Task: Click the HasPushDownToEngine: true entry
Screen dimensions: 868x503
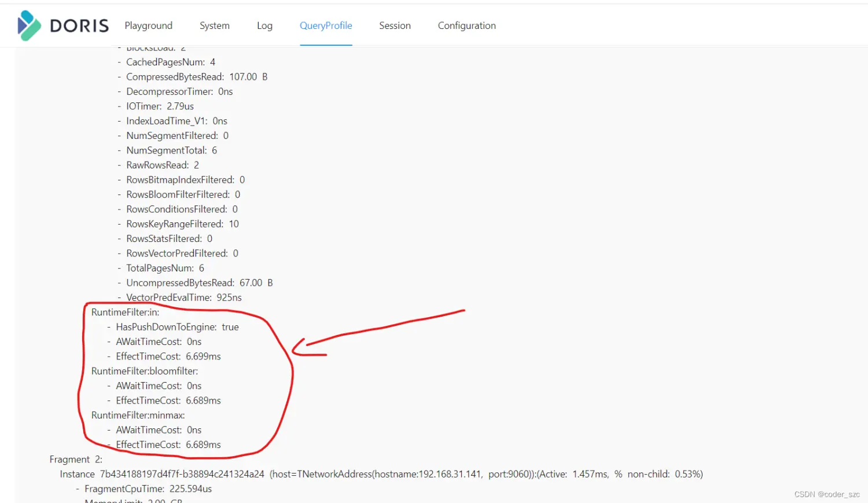Action: coord(177,327)
